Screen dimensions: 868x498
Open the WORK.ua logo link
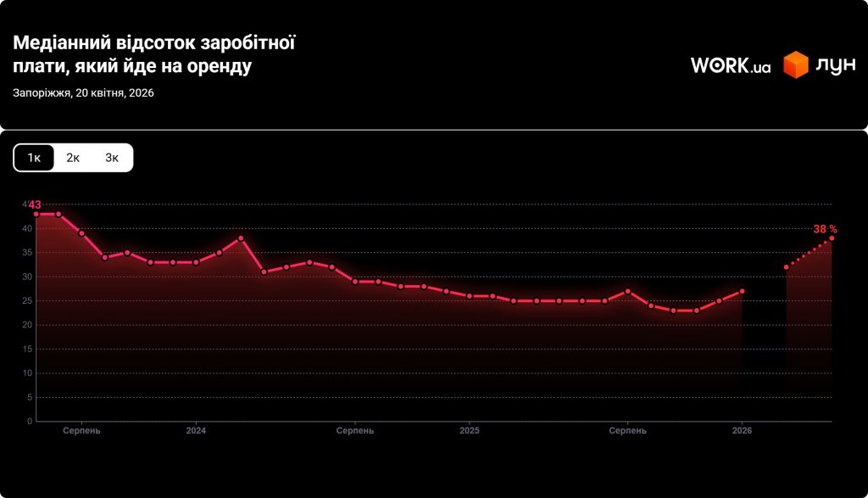[730, 65]
